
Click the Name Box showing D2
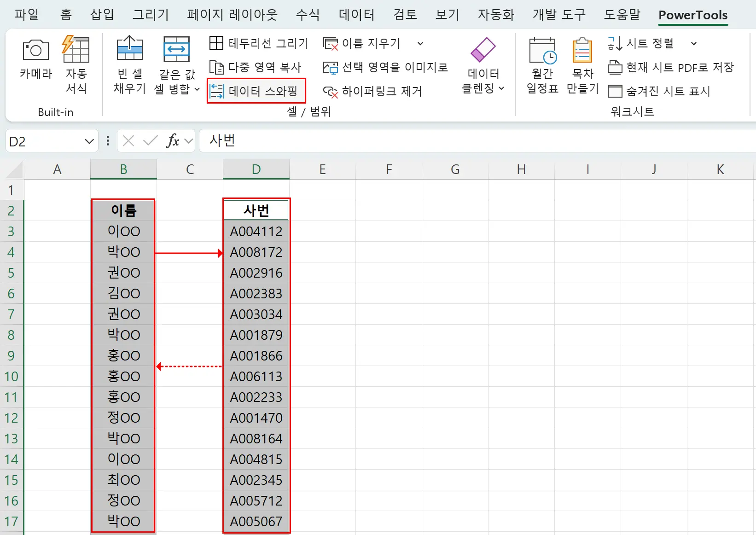click(46, 141)
